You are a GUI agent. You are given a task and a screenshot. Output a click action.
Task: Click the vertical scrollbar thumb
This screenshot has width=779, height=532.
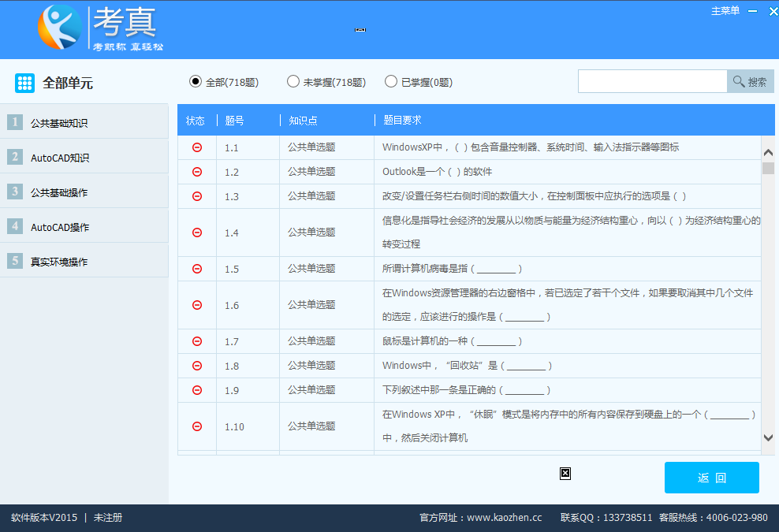[768, 168]
